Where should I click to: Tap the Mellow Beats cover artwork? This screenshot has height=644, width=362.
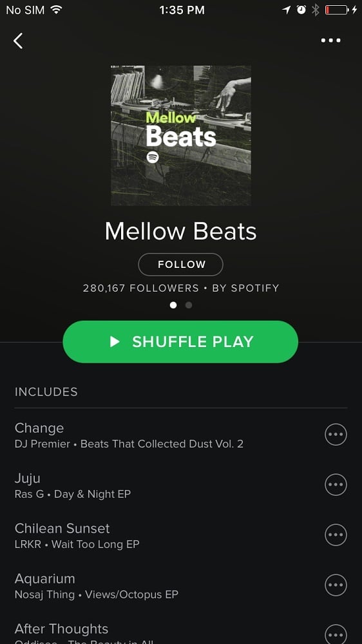tap(181, 135)
